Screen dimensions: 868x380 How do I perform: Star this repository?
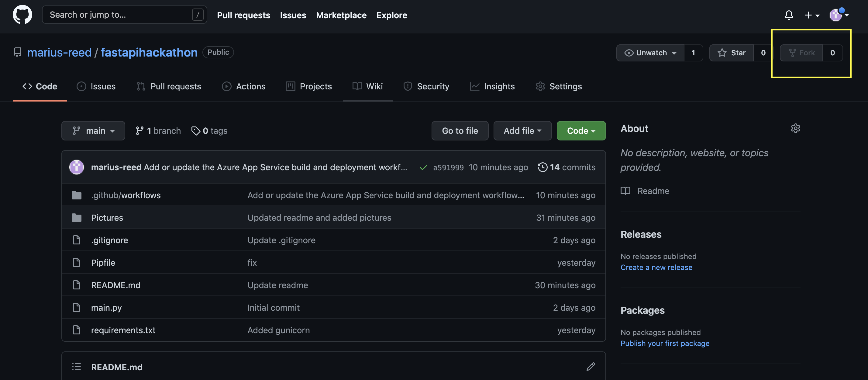tap(731, 53)
